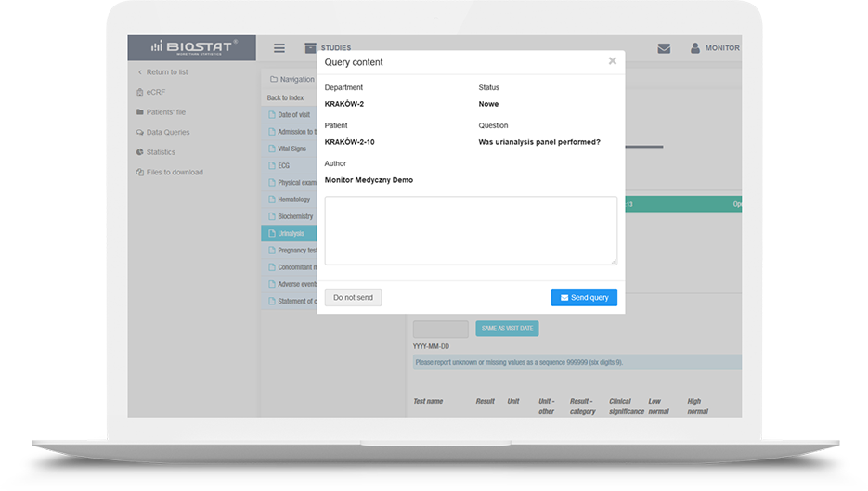Open the Hematology form
The width and height of the screenshot is (868, 491).
289,200
